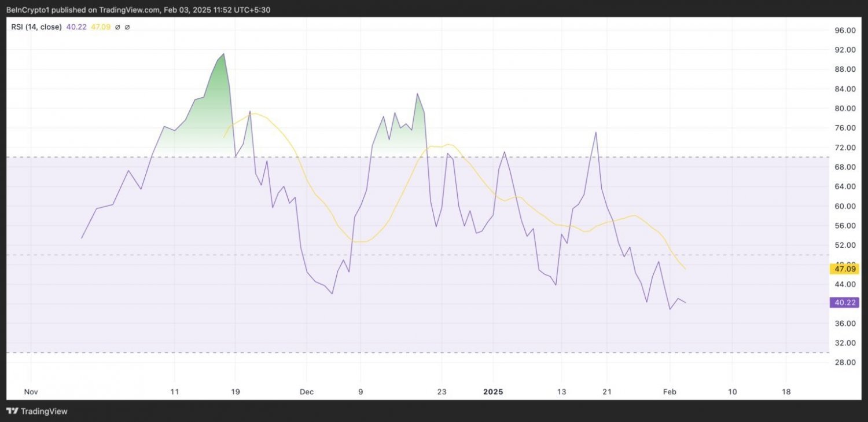
Task: Click the yellow 47.09 value in legend
Action: click(99, 27)
